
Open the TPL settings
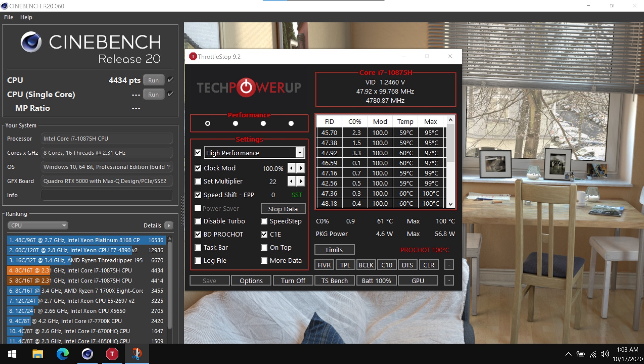click(345, 265)
